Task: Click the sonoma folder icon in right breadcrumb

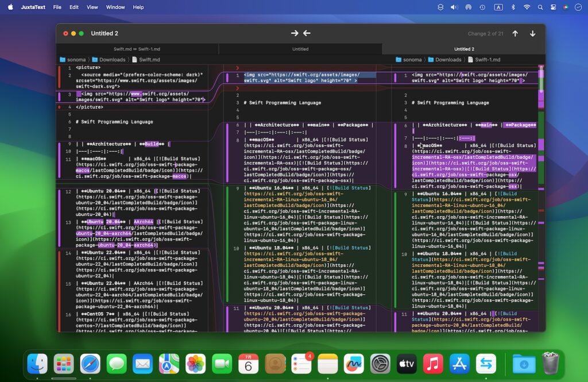Action: point(398,59)
